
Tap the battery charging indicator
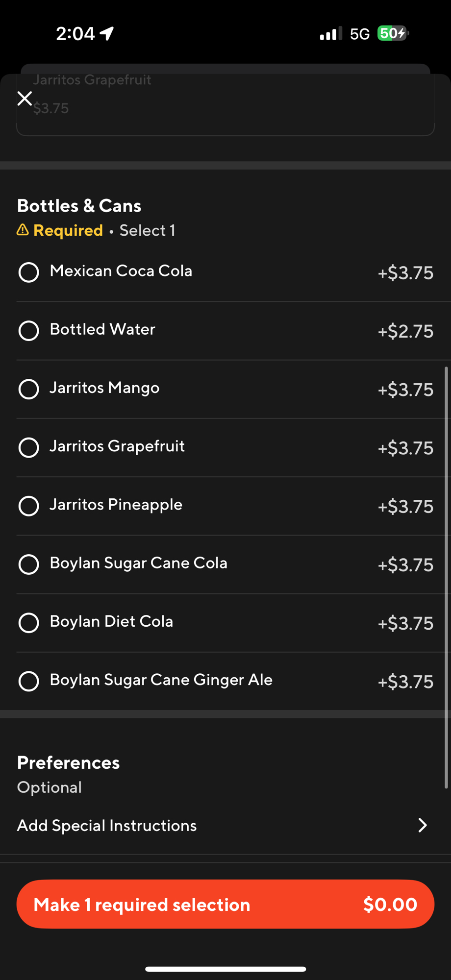pyautogui.click(x=393, y=33)
